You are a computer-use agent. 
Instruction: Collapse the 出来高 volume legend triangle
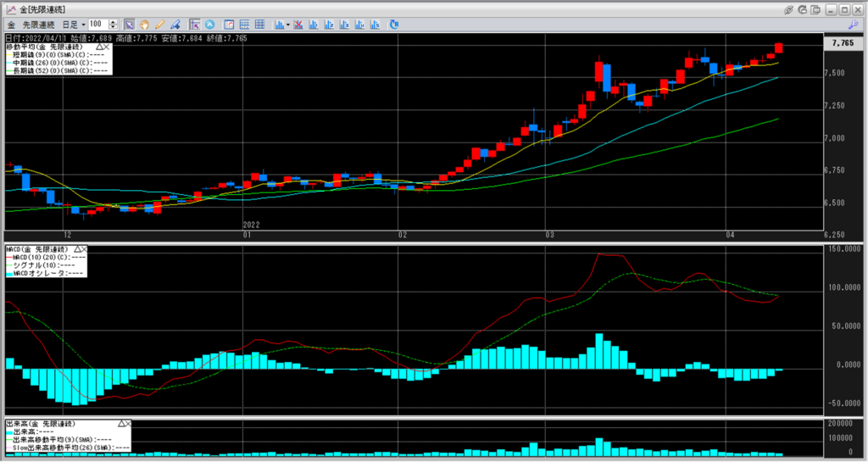pos(122,423)
